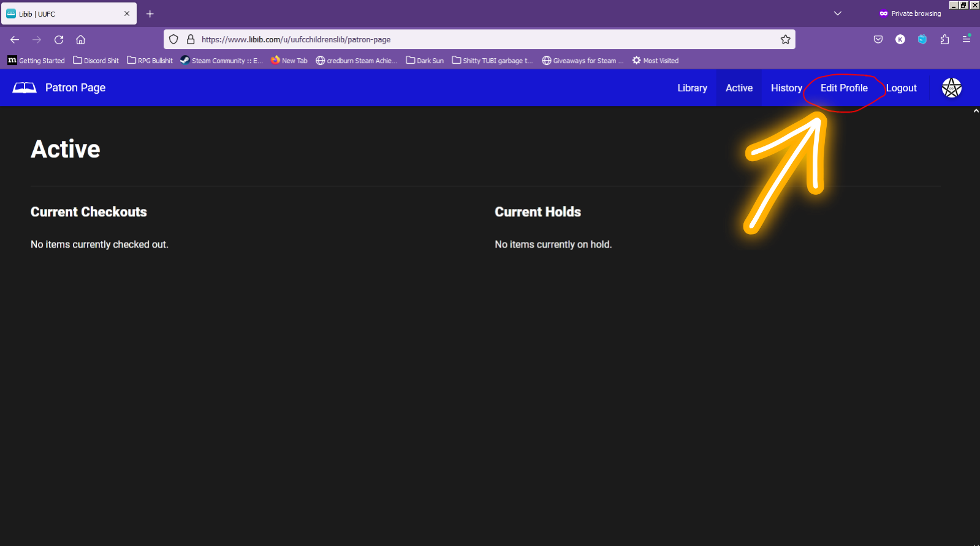Open the Extensions puzzle-piece icon

[x=944, y=39]
